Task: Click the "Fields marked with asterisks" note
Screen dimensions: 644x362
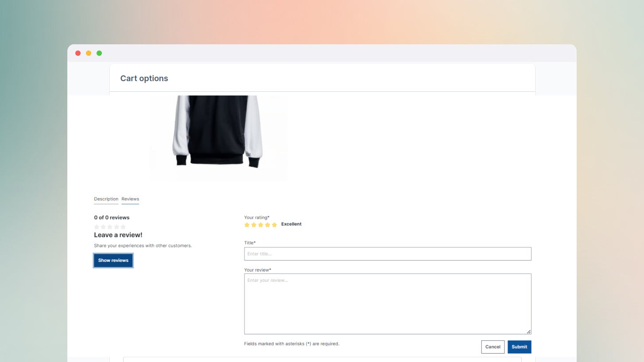Action: coord(291,344)
